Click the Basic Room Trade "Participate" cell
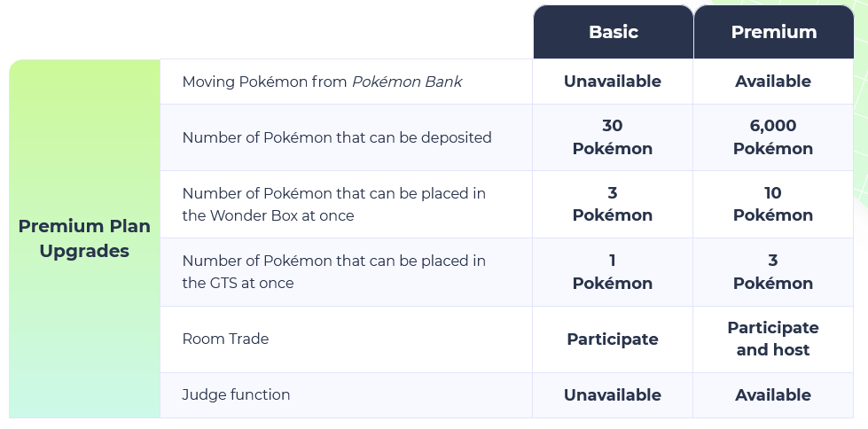 [x=613, y=339]
